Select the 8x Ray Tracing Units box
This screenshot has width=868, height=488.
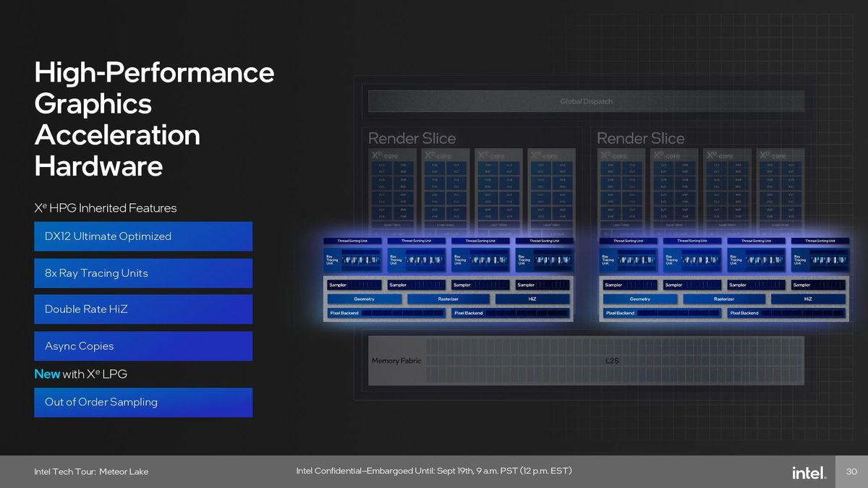pos(143,273)
